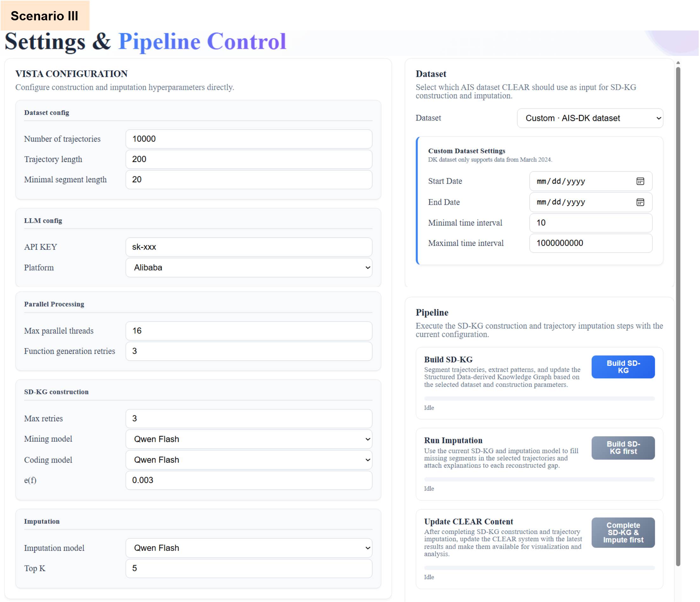Click the Trajectory length input field
The width and height of the screenshot is (700, 602).
[x=249, y=159]
